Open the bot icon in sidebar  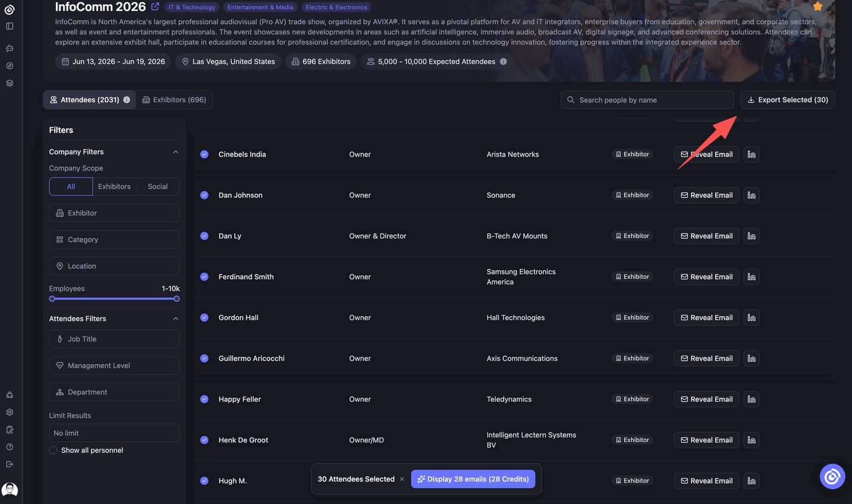pyautogui.click(x=10, y=48)
